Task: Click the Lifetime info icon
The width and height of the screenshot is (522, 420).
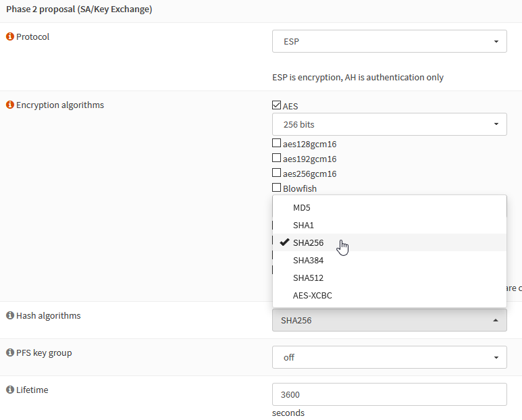Action: point(10,390)
